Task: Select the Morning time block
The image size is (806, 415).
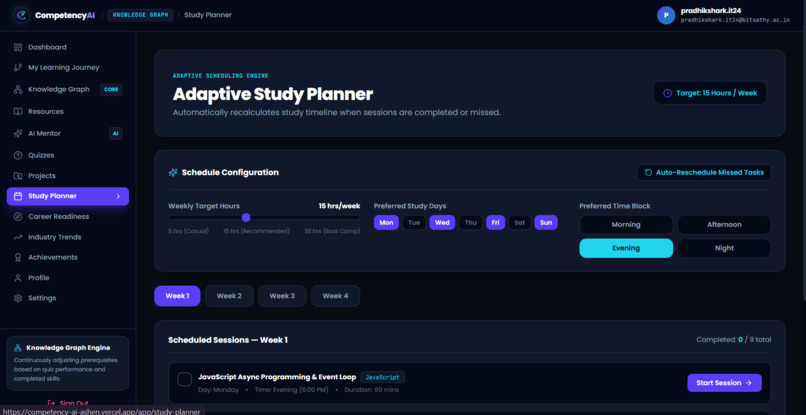Action: coord(626,225)
